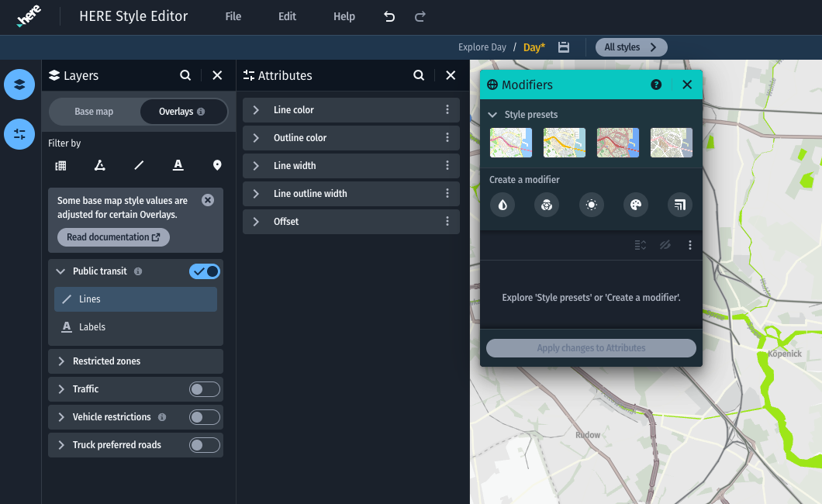The height and width of the screenshot is (504, 822).
Task: Show info for Public transit
Action: (x=138, y=271)
